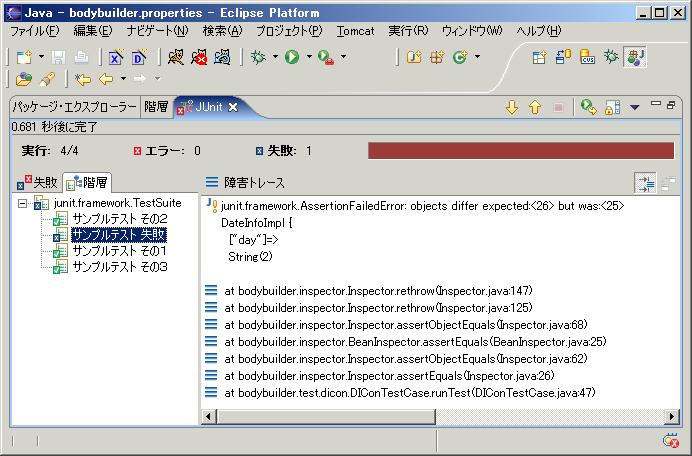Screen dimensions: 692x456
Task: Switch to the CVS perspective icon
Action: coord(587,57)
